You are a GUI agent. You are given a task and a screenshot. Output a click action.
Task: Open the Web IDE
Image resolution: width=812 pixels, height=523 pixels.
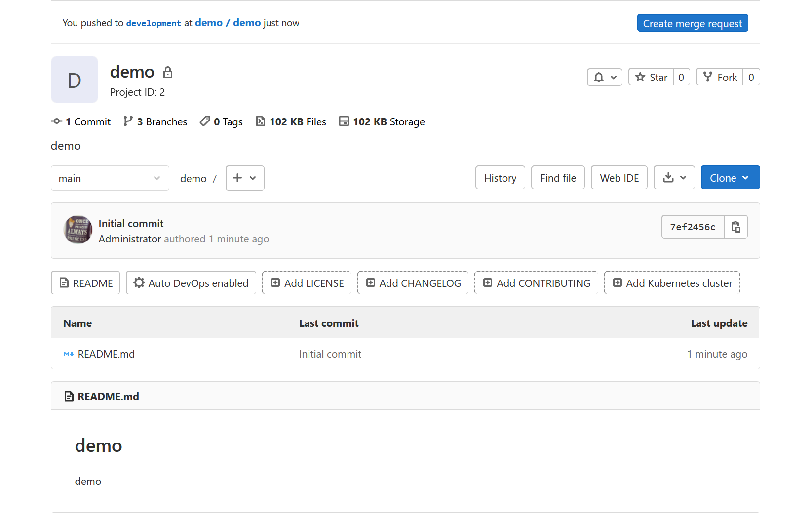pos(619,177)
